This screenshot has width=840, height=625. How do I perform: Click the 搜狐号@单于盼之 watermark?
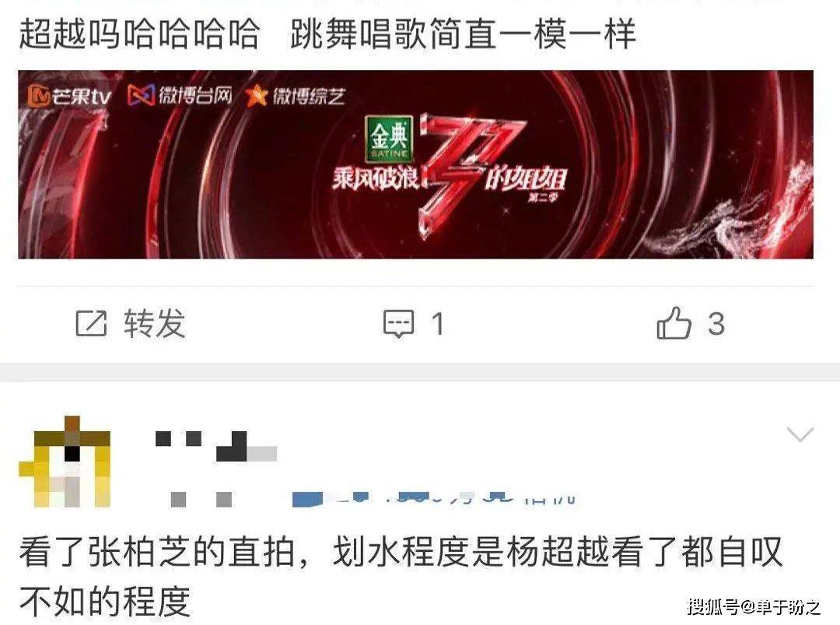point(754,606)
